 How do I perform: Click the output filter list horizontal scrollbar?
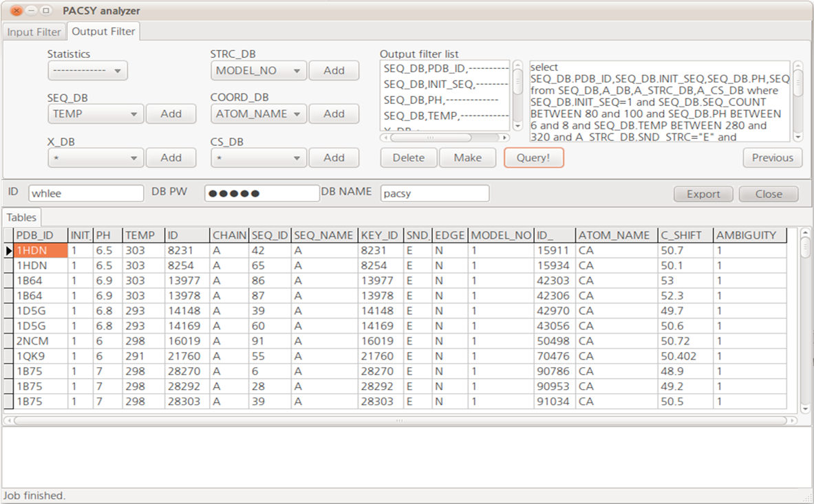[445, 138]
